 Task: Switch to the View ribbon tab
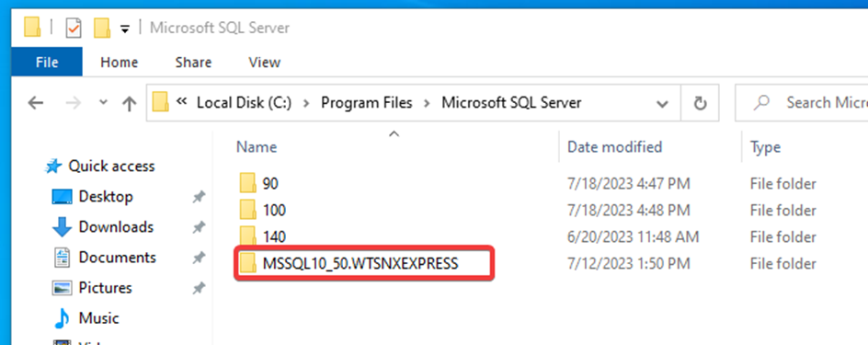265,62
